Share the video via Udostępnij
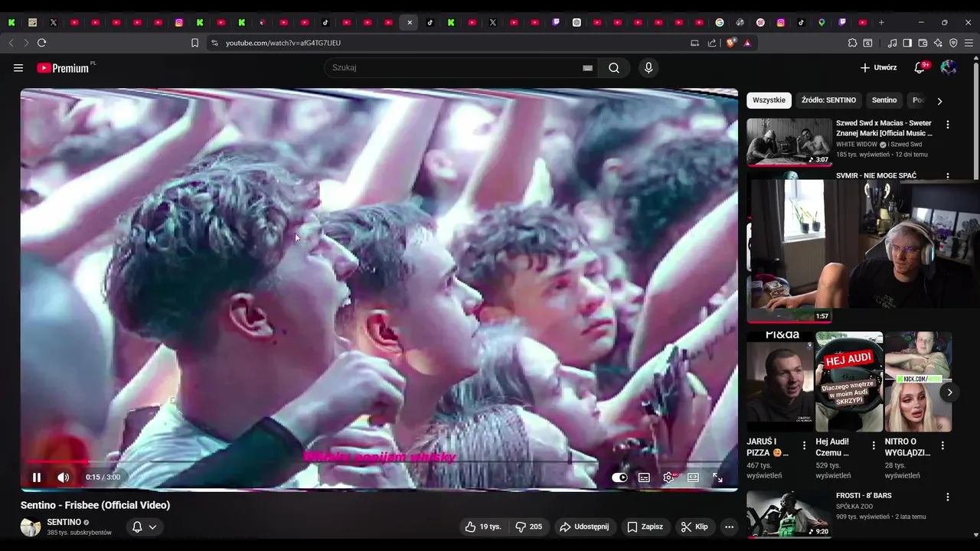This screenshot has height=551, width=980. coord(584,527)
